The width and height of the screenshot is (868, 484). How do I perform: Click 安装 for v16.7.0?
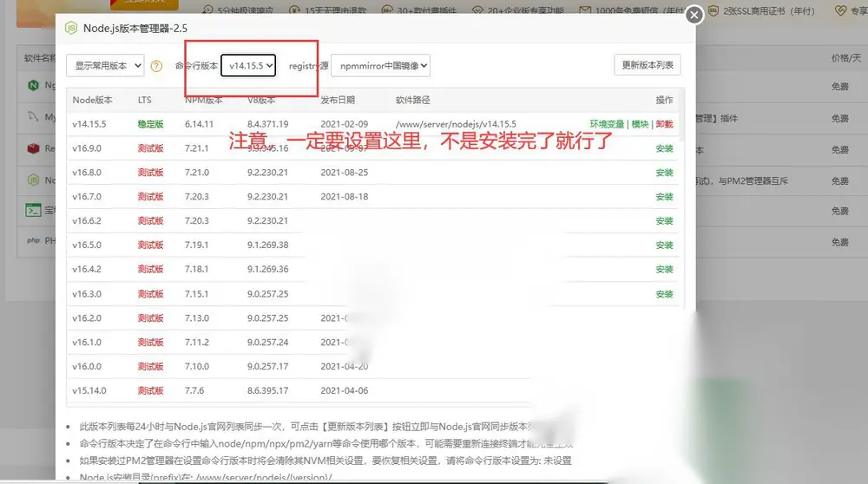pyautogui.click(x=664, y=196)
